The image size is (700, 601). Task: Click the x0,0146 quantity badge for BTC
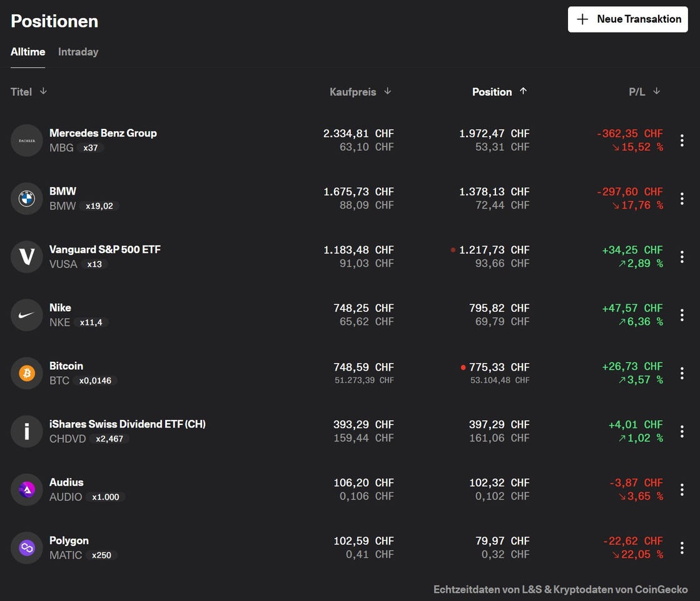tap(95, 381)
